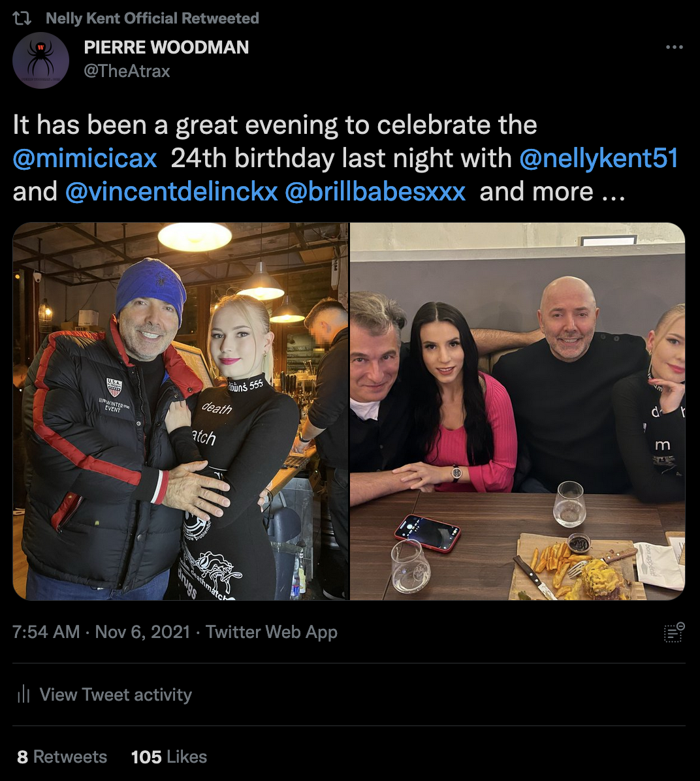The image size is (700, 781).
Task: Click the @nellykent51 mention
Action: click(598, 159)
